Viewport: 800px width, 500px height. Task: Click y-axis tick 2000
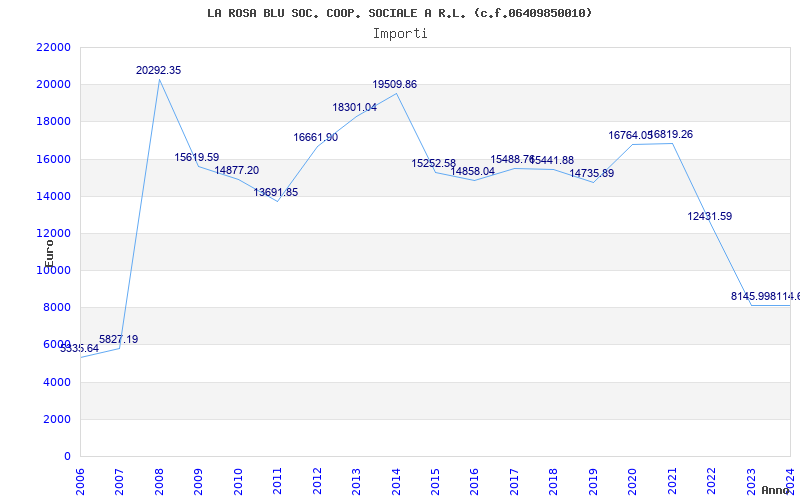(x=57, y=419)
